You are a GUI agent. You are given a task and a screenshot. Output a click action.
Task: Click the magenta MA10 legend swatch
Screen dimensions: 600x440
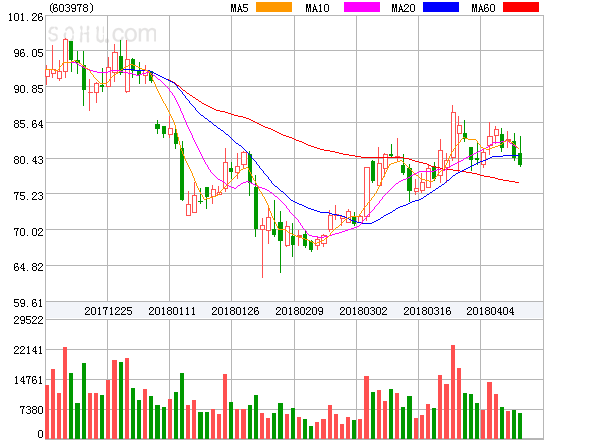tap(362, 7)
